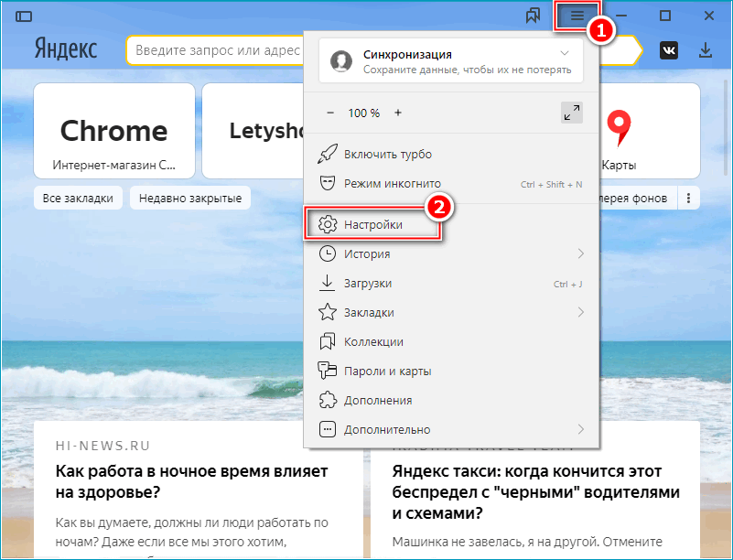Click the VK icon in the toolbar
Viewport: 733px width, 560px height.
tap(669, 51)
